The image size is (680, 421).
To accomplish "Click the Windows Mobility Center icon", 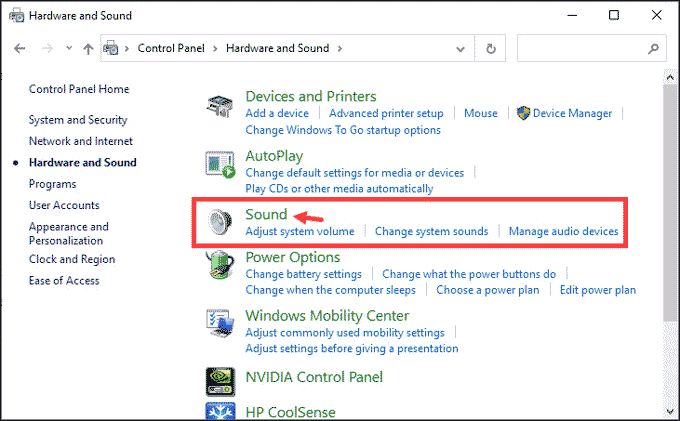I will click(x=220, y=323).
